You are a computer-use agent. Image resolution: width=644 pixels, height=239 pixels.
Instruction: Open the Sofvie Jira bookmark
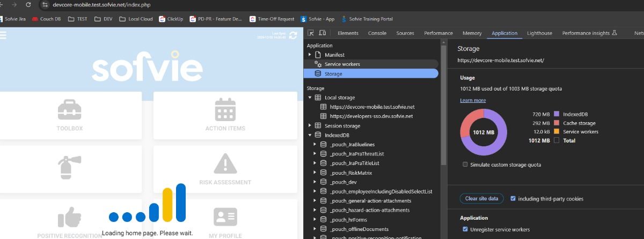(13, 19)
